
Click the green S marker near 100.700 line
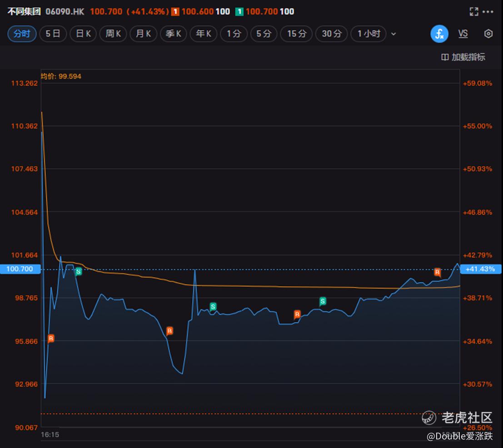(x=78, y=271)
